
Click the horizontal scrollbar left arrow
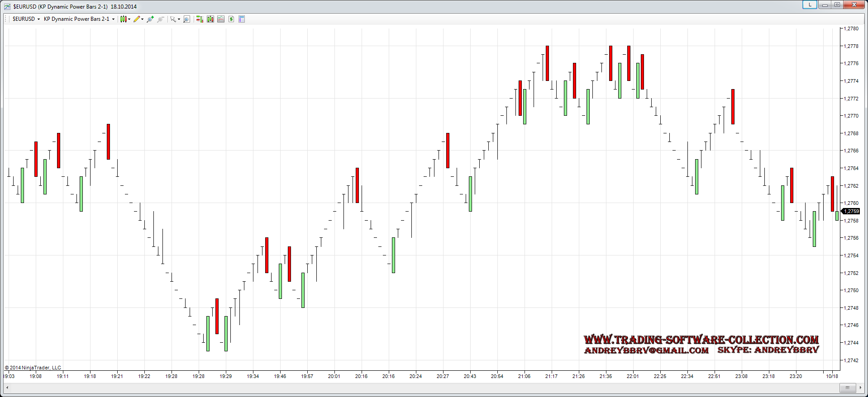pyautogui.click(x=7, y=388)
